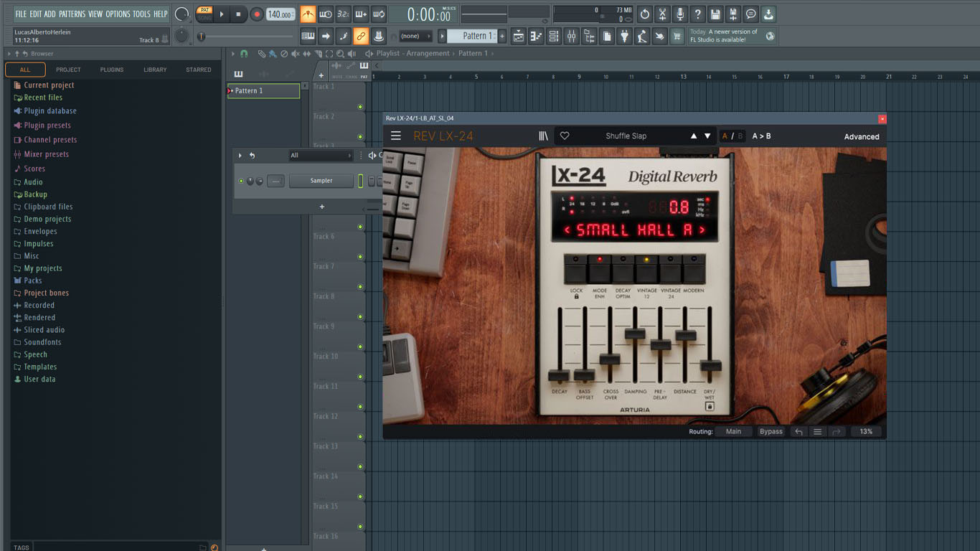Save project with floppy disk icon

715,14
